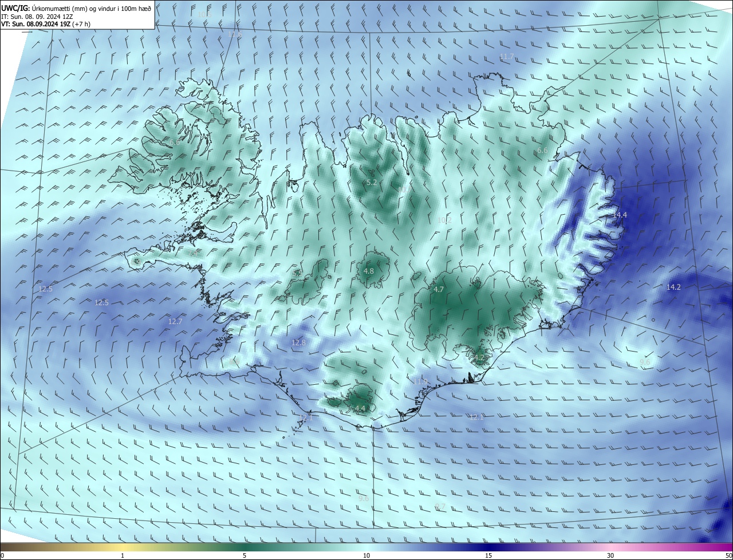Click the '5' tick on the color scale

[245, 555]
